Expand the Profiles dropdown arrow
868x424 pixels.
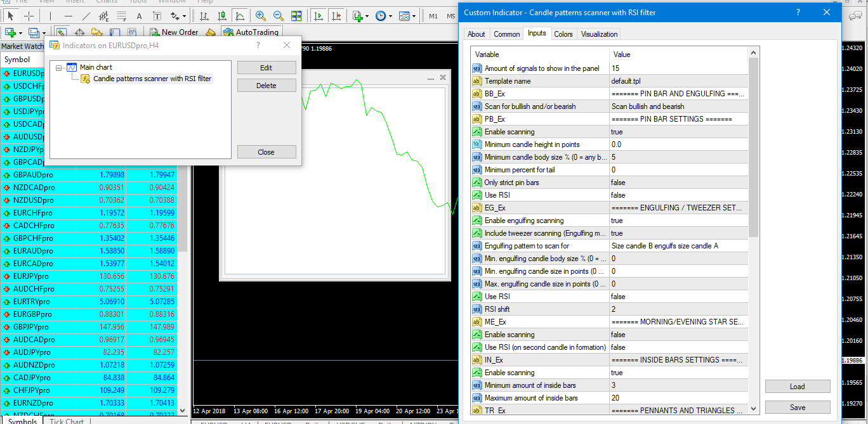(44, 32)
